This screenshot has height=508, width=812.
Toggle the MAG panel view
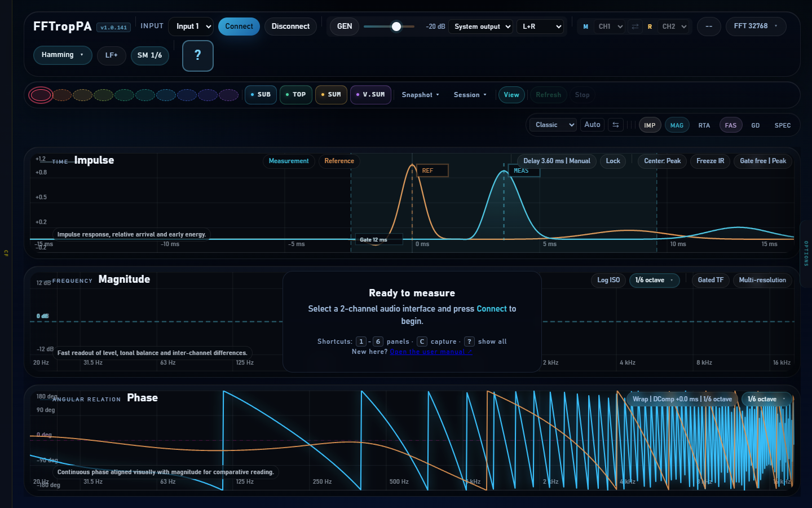tap(677, 125)
